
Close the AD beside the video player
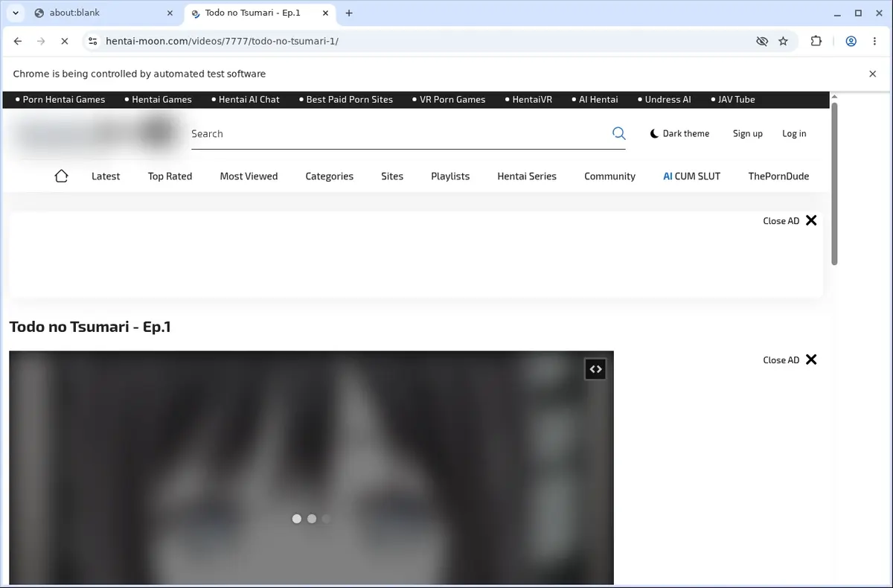pyautogui.click(x=790, y=360)
